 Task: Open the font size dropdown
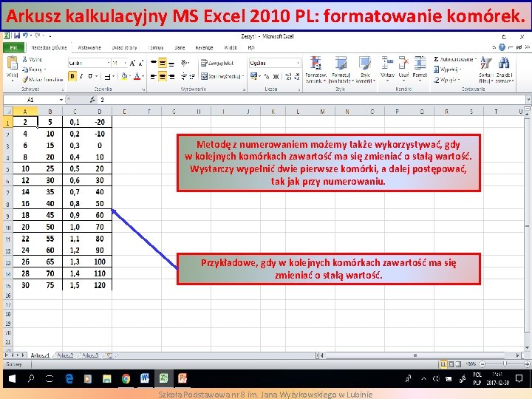pos(125,63)
